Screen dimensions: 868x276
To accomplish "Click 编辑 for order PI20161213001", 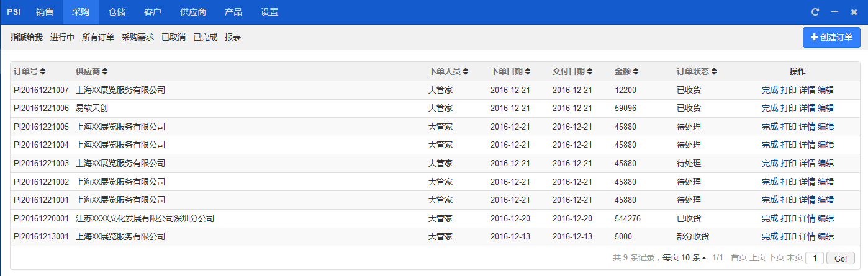I will (826, 236).
